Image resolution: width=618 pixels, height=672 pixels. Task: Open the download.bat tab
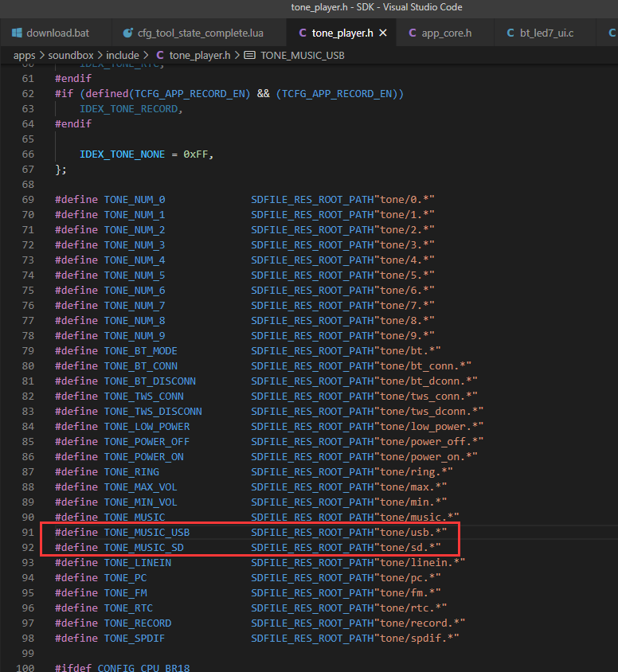tap(56, 33)
